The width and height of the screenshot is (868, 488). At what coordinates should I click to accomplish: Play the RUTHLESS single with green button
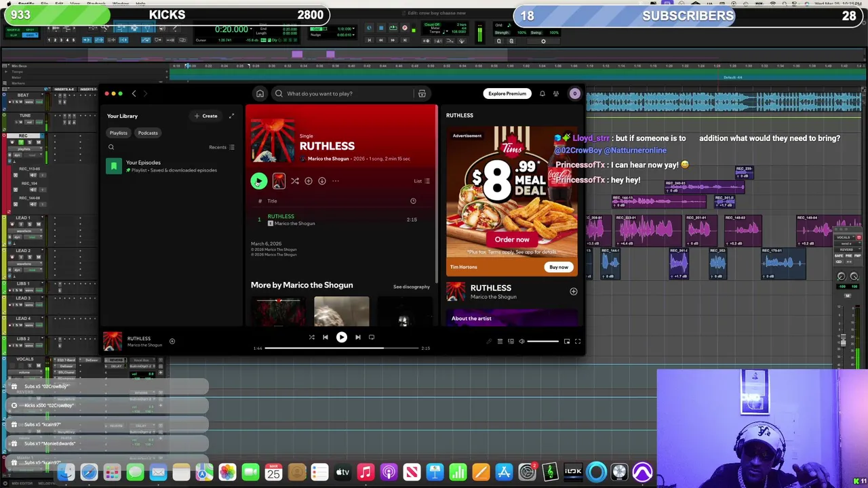[258, 181]
